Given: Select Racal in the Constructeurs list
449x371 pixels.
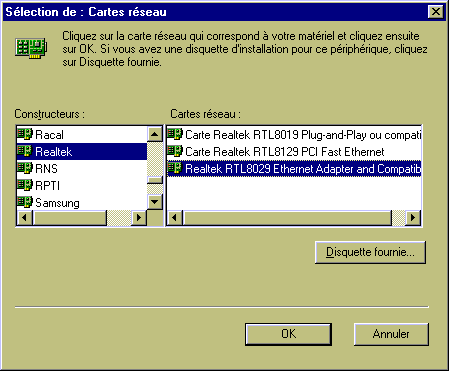Looking at the screenshot, I should point(82,135).
